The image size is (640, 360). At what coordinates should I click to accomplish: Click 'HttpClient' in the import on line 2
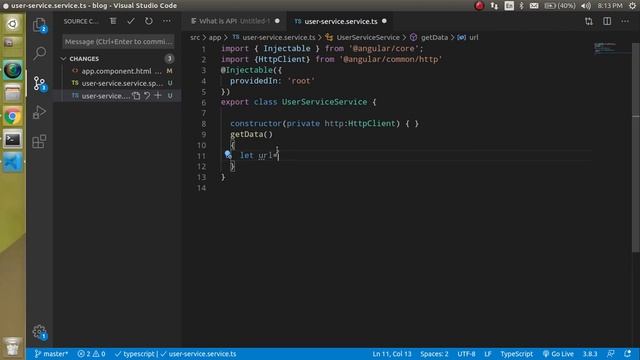click(282, 59)
